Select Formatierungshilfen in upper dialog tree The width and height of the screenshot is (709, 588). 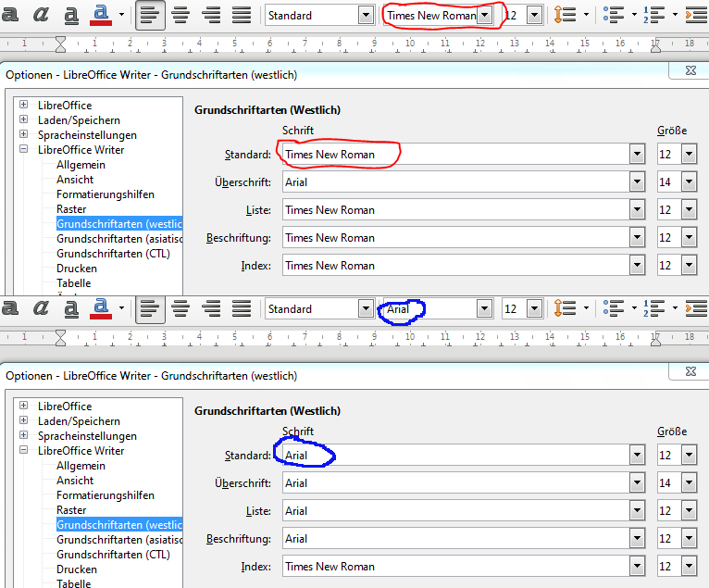(x=106, y=194)
